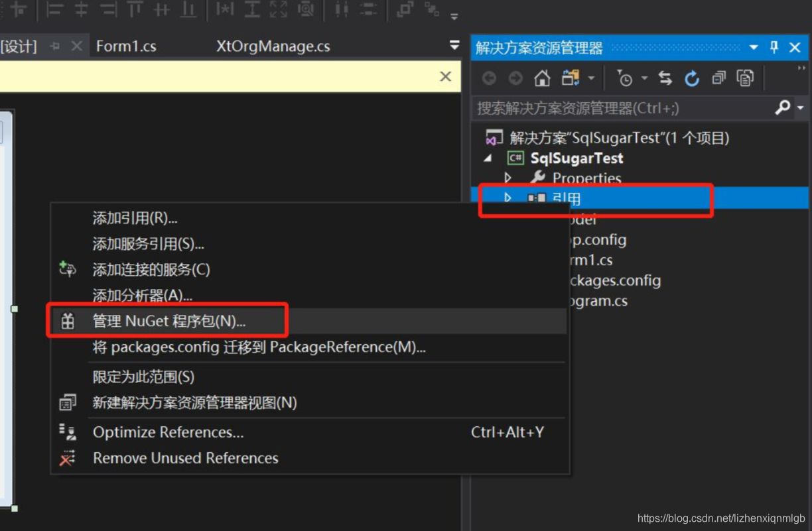Screen dimensions: 812x531
Task: Click the Align Middles layout toolbar icon
Action: [x=162, y=10]
